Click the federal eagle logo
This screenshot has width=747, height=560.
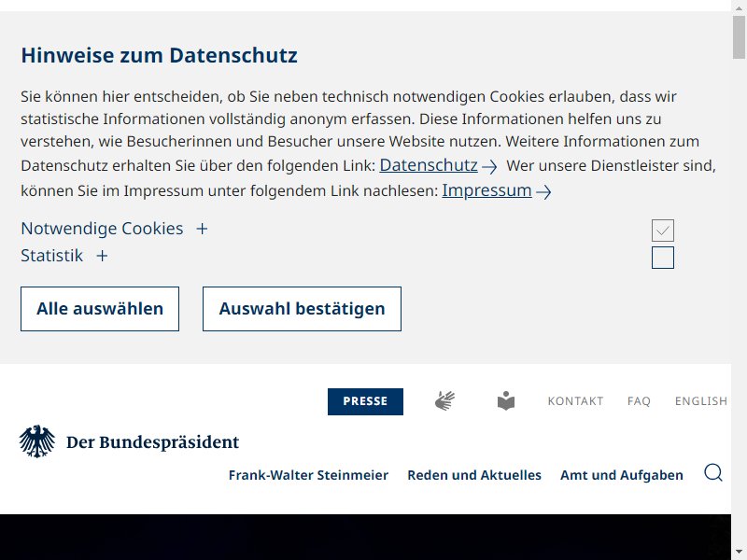[37, 441]
